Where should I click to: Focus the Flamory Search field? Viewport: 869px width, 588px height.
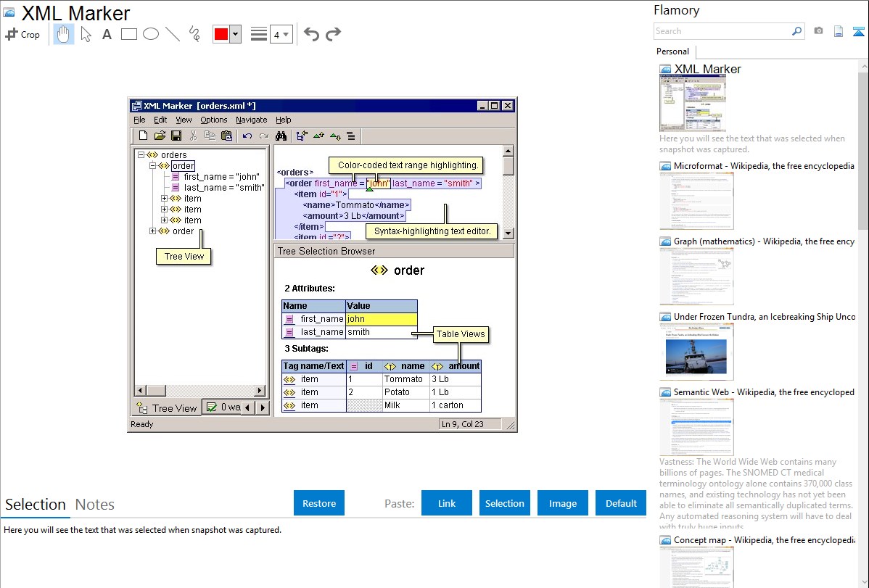coord(722,31)
